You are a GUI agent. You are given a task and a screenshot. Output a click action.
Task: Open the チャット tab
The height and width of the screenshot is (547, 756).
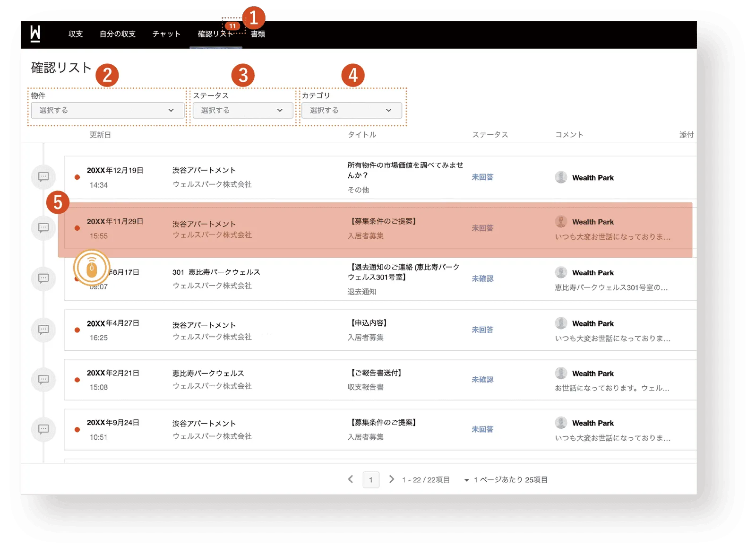click(166, 34)
